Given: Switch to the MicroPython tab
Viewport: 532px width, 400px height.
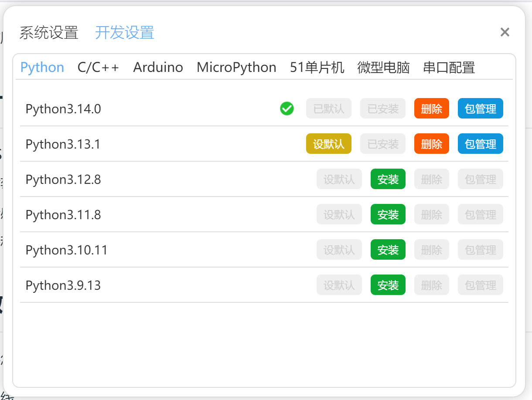Looking at the screenshot, I should pos(236,68).
